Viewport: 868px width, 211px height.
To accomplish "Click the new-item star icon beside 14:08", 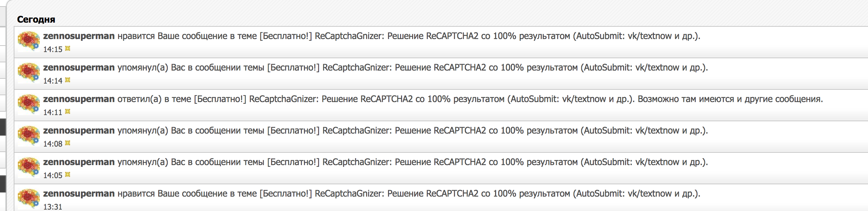I will pyautogui.click(x=68, y=143).
